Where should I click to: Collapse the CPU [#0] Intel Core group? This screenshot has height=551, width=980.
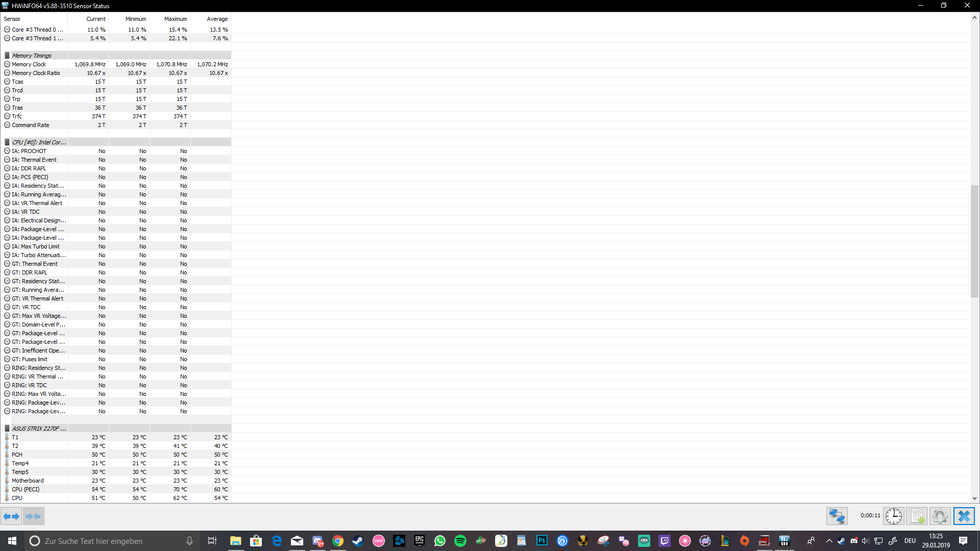39,142
